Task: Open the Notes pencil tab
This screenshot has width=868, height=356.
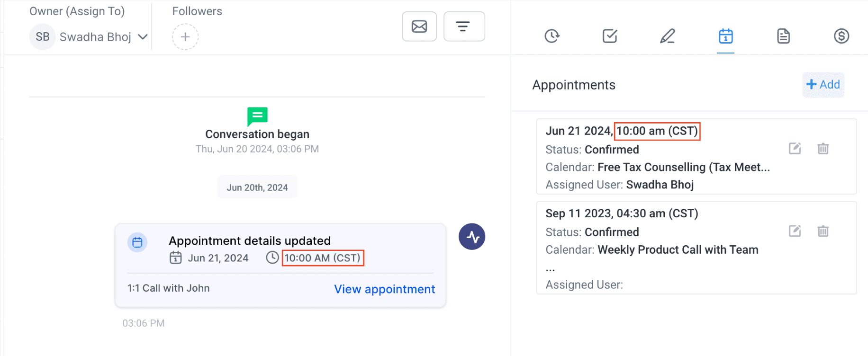Action: pos(668,36)
